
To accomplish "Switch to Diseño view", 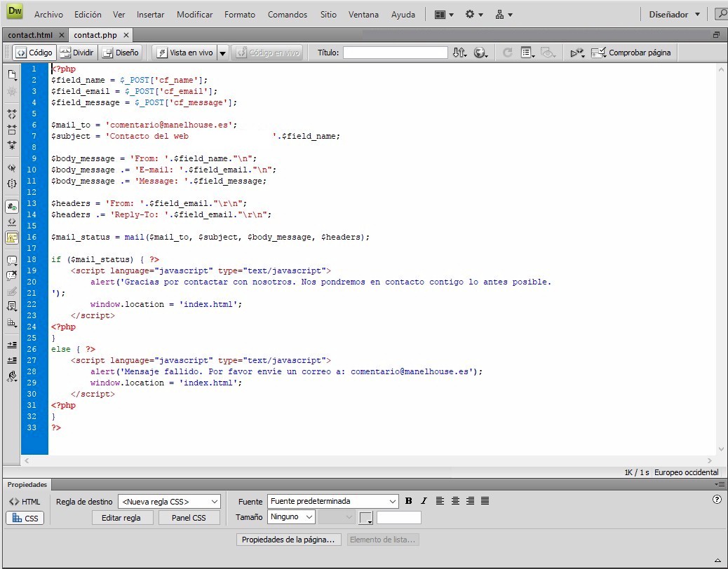I will [121, 53].
